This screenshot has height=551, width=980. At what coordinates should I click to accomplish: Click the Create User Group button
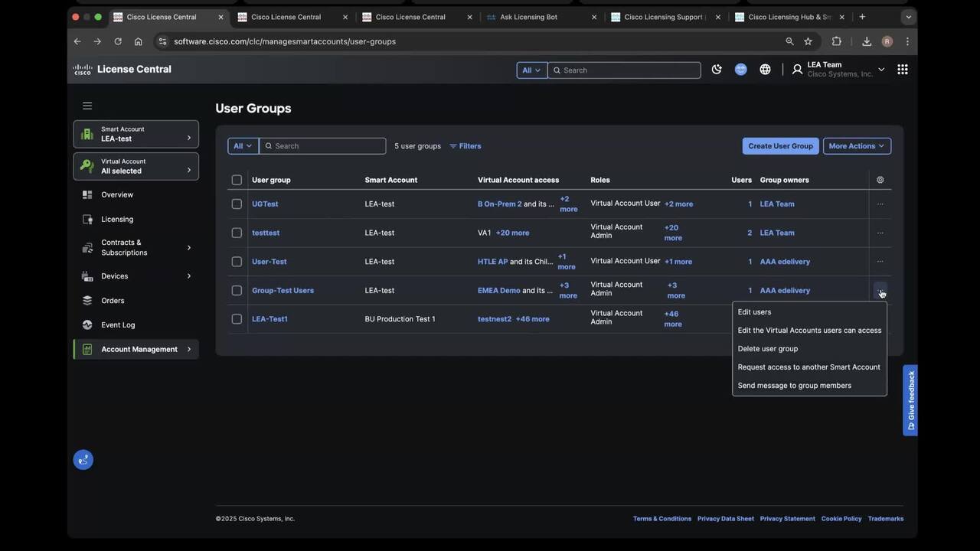tap(780, 146)
